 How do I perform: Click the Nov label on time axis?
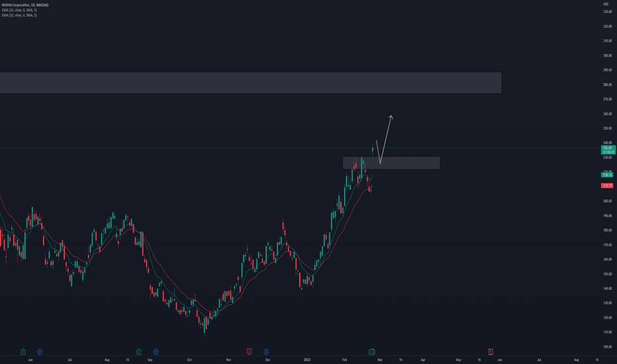[x=228, y=359]
